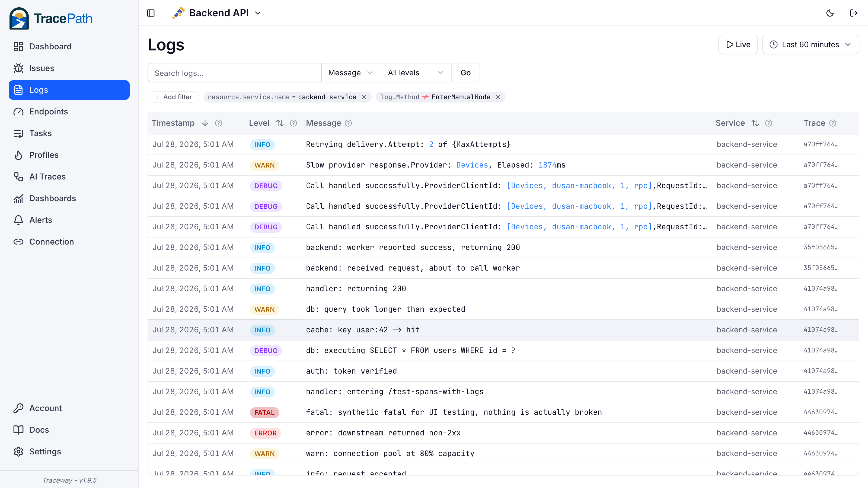This screenshot has height=488, width=868.
Task: Open the db query took longer row
Action: [503, 310]
